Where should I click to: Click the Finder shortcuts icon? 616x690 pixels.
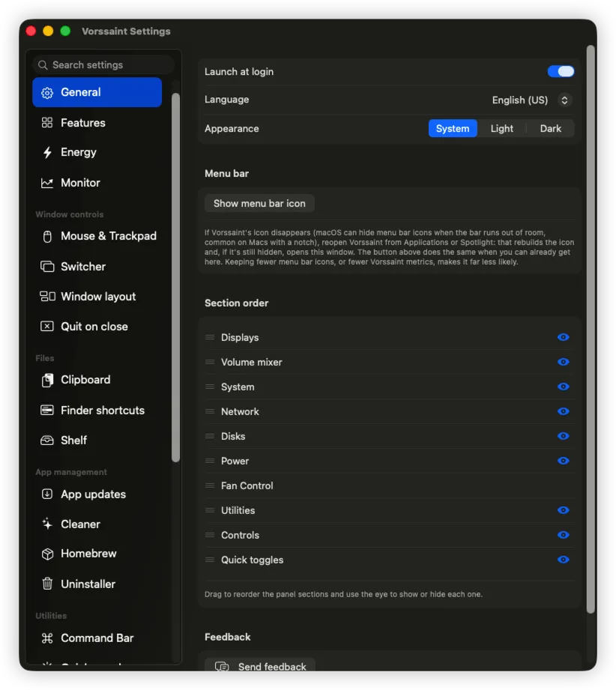(x=47, y=411)
